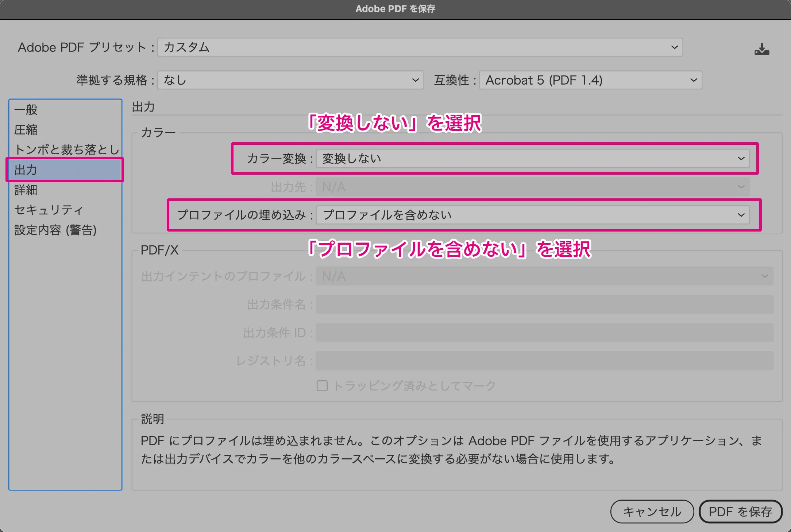The width and height of the screenshot is (791, 532).
Task: Select トンボと裁ち落とし in the sidebar
Action: pyautogui.click(x=65, y=149)
